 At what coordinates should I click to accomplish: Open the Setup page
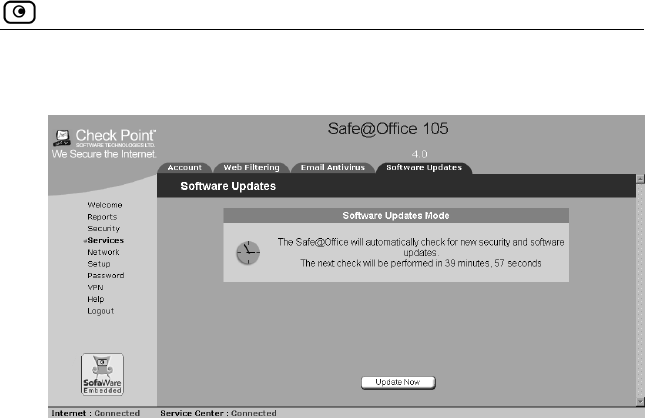[x=99, y=264]
